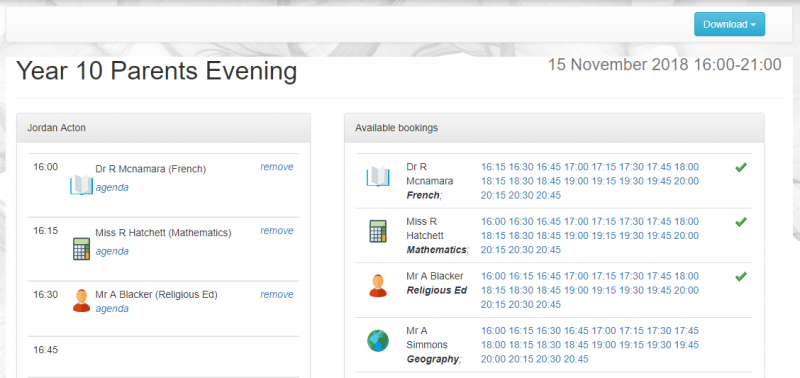Book the Mathematics 16:00 slot
Screen dimensions: 800x378
click(x=493, y=221)
